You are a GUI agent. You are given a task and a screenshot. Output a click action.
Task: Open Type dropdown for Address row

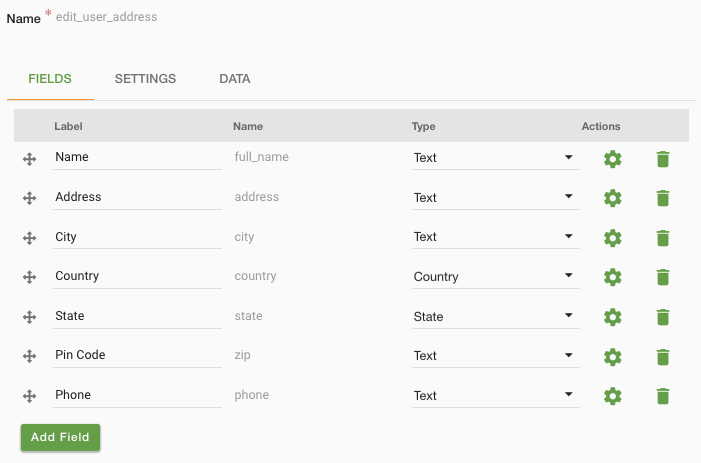[x=495, y=198]
